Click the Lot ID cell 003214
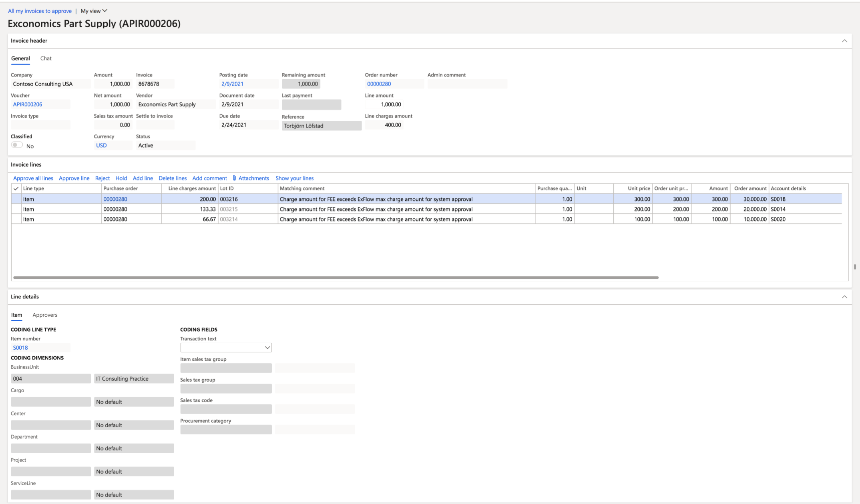This screenshot has width=860, height=504. pos(248,219)
